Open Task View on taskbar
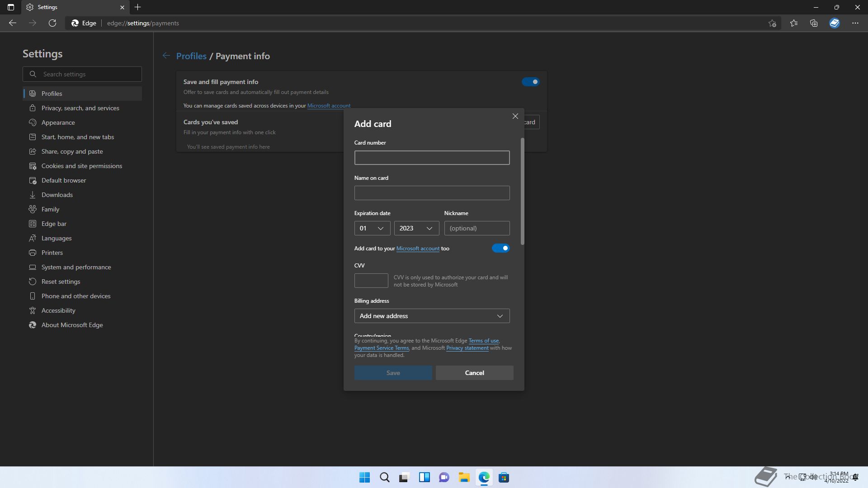The height and width of the screenshot is (488, 868). point(404,477)
